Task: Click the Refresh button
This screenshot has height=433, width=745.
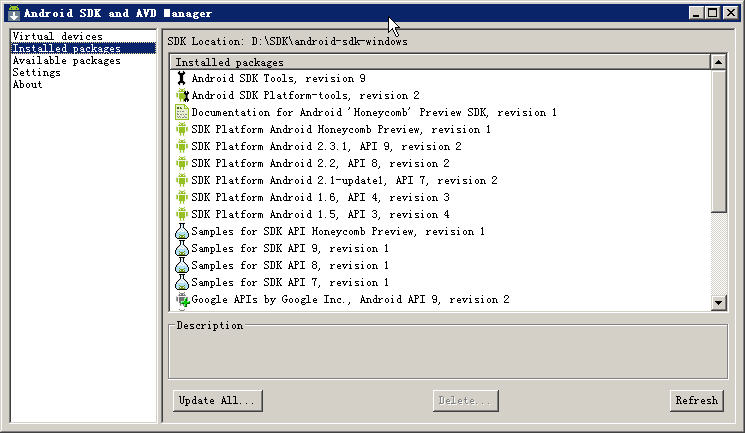Action: [696, 400]
